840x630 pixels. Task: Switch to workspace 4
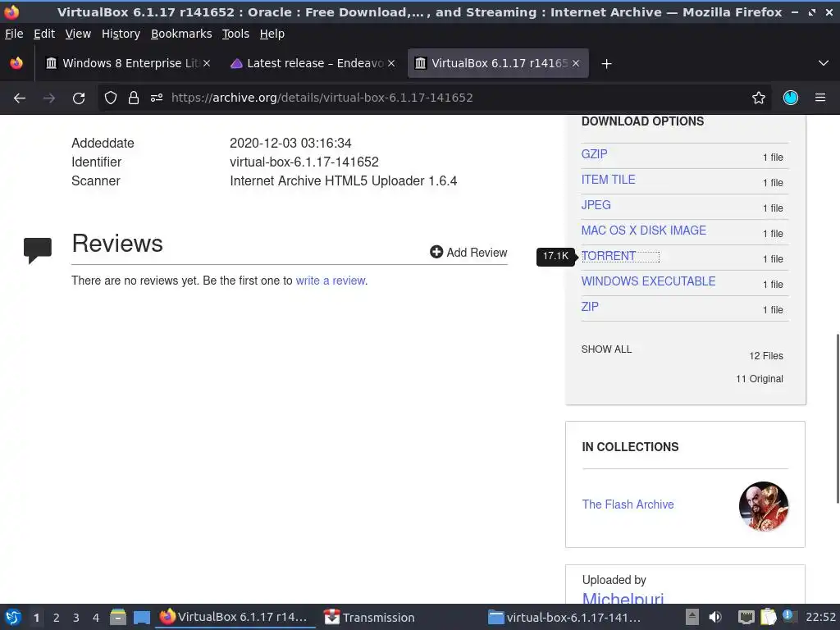pyautogui.click(x=96, y=618)
